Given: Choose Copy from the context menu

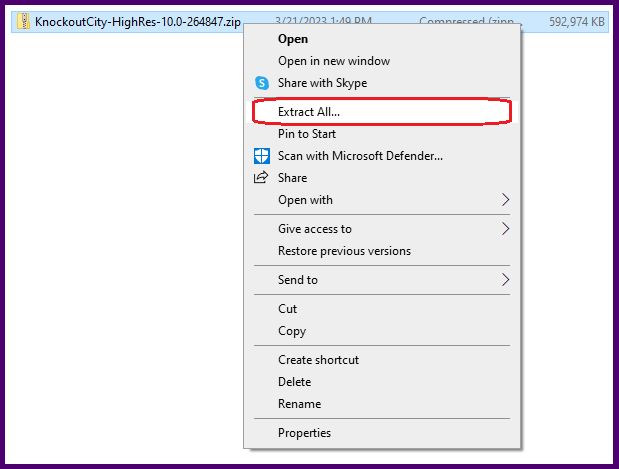Looking at the screenshot, I should [292, 331].
